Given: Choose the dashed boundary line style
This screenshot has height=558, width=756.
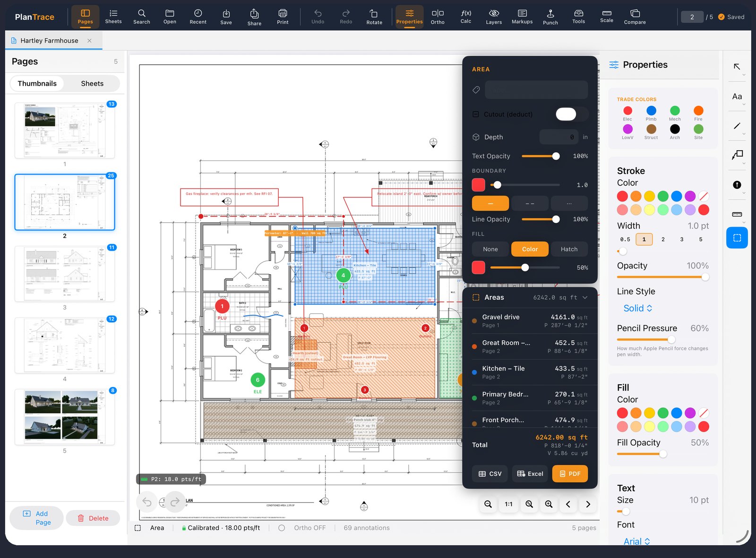Looking at the screenshot, I should pyautogui.click(x=530, y=203).
